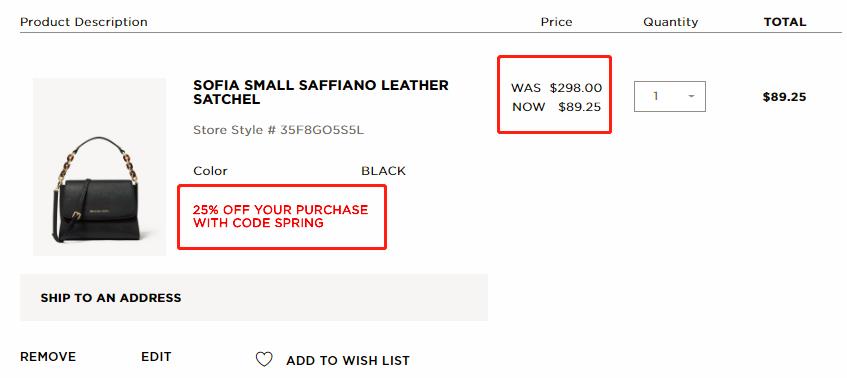This screenshot has height=378, width=847.
Task: Click the TOTAL column header
Action: pyautogui.click(x=785, y=22)
